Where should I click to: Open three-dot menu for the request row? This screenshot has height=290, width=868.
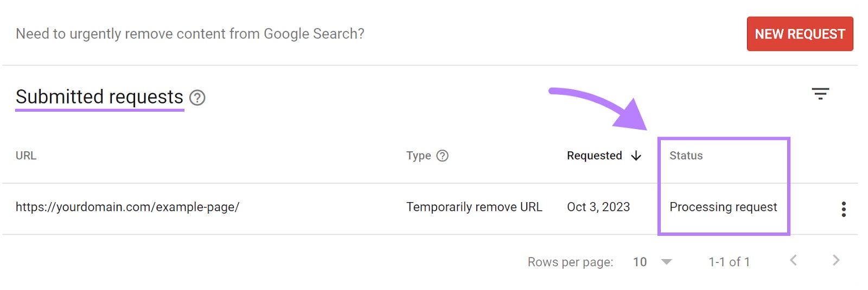pos(843,209)
